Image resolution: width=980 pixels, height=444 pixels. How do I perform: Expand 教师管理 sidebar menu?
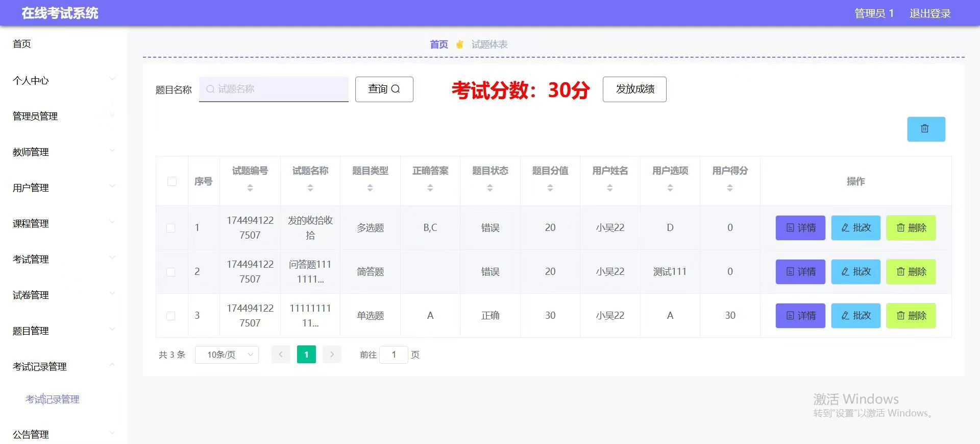(64, 152)
